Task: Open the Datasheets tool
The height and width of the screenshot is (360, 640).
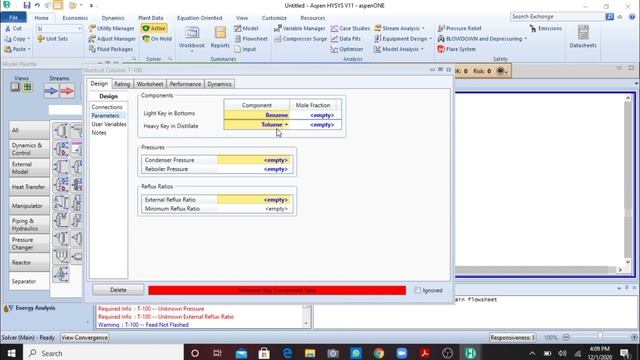Action: tap(583, 37)
